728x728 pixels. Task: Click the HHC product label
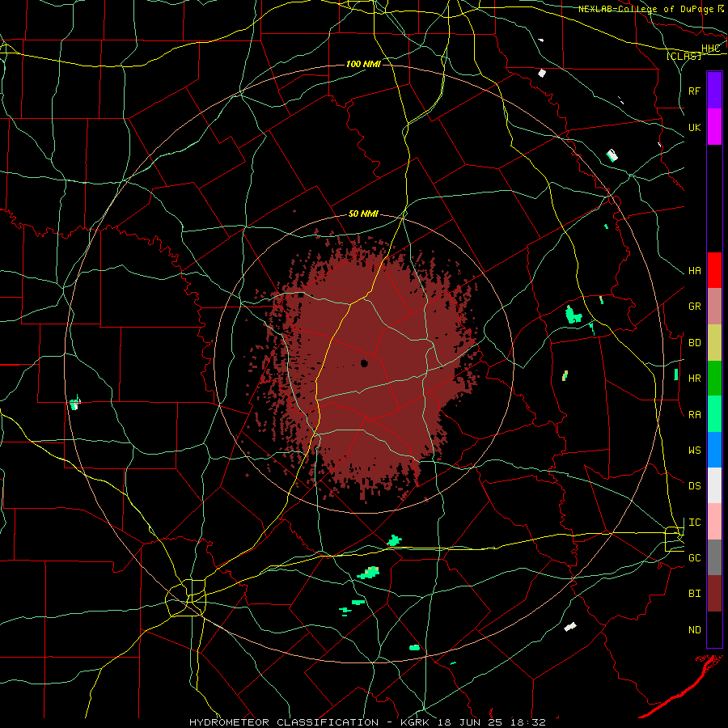[710, 49]
